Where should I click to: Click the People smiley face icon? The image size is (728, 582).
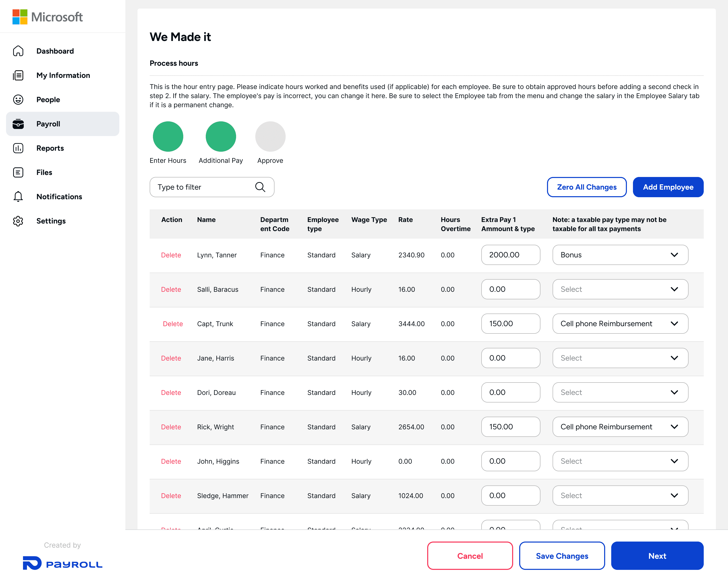18,100
